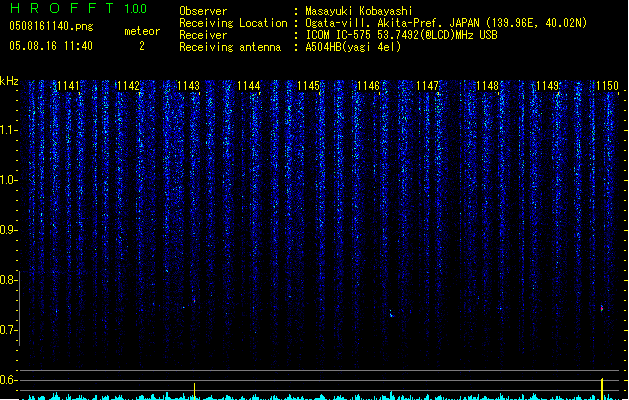Click the 1.1 frequency axis label
This screenshot has height=400, width=629.
[x=8, y=130]
